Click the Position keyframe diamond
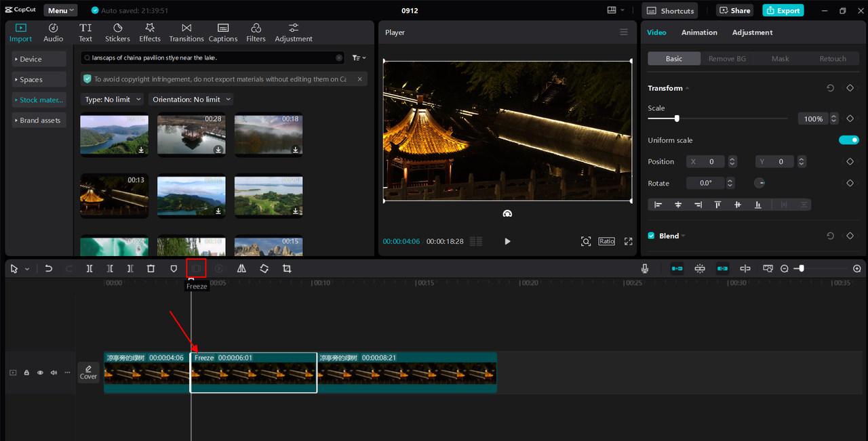The height and width of the screenshot is (441, 868). tap(850, 162)
